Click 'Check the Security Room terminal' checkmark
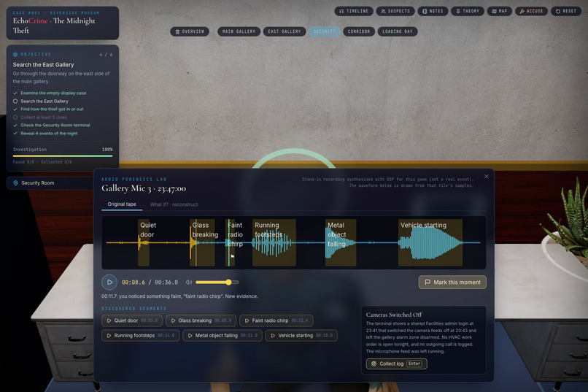588x392 pixels. (15, 126)
